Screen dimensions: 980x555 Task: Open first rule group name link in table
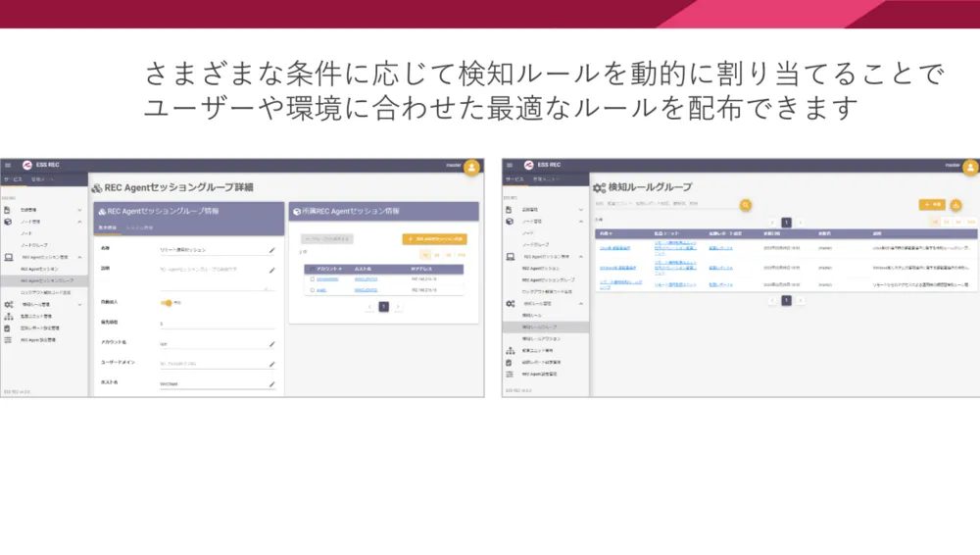point(614,248)
